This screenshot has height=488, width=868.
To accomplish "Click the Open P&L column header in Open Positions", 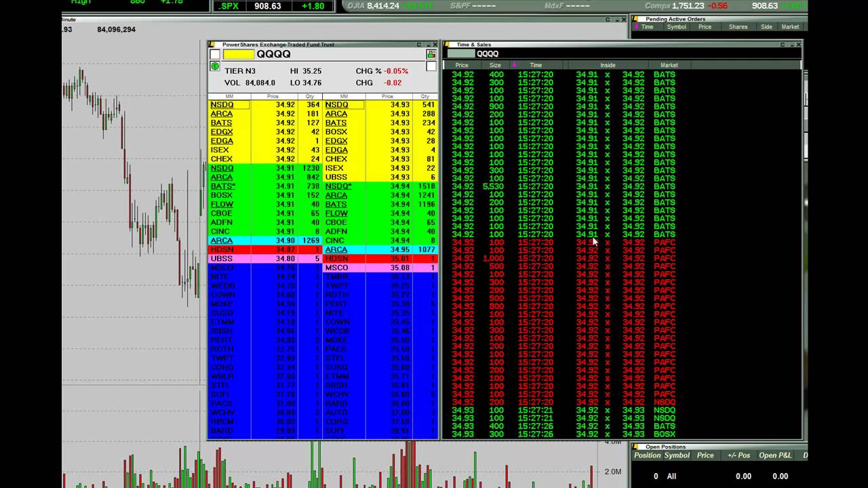I will click(x=775, y=455).
